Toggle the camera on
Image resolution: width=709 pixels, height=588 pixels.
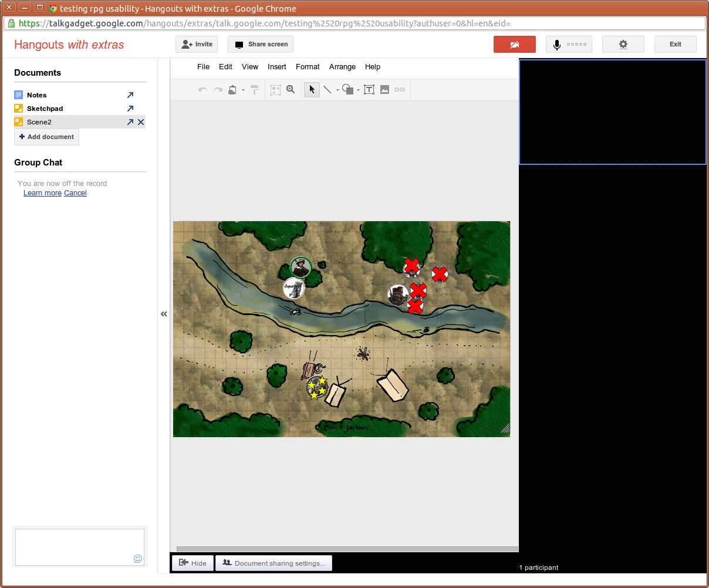(x=515, y=44)
